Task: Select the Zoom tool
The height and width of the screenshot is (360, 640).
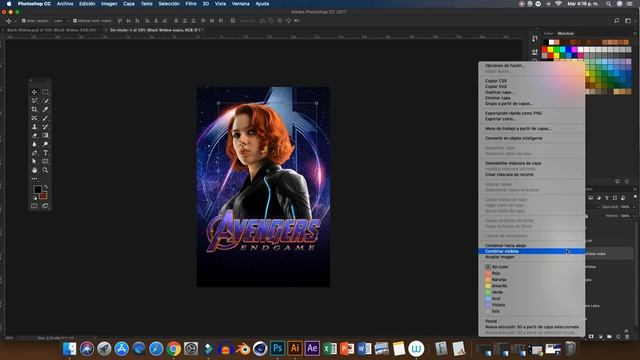Action: [45, 170]
